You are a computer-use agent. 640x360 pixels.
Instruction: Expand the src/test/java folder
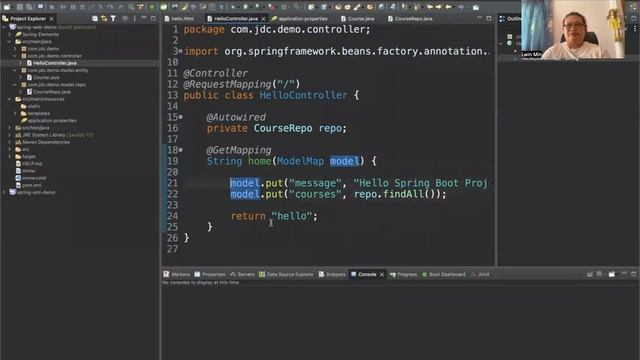click(x=10, y=128)
